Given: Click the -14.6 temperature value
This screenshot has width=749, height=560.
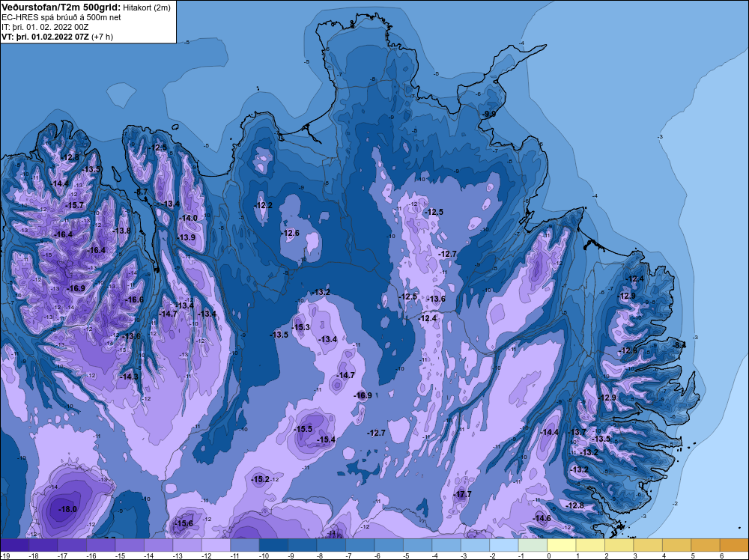Looking at the screenshot, I should click(x=542, y=519).
